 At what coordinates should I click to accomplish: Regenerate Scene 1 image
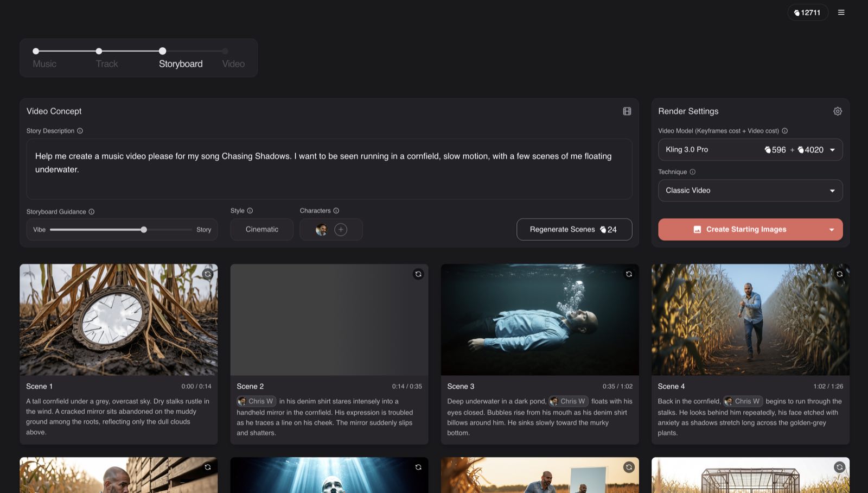pos(208,274)
